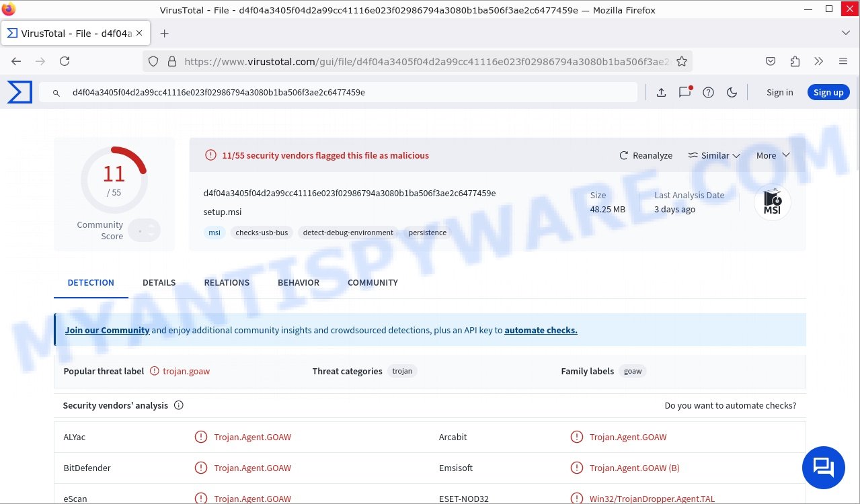Viewport: 860px width, 504px height.
Task: Reload the page with the refresh icon
Action: tap(65, 61)
